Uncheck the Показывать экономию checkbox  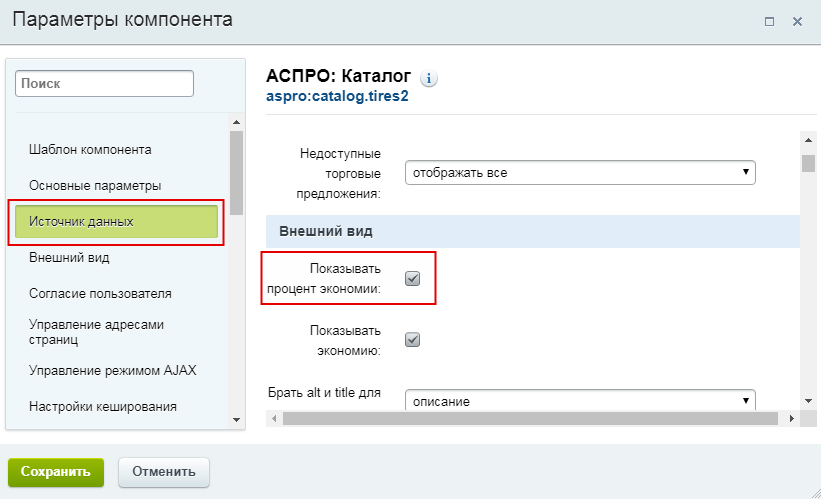pos(413,340)
